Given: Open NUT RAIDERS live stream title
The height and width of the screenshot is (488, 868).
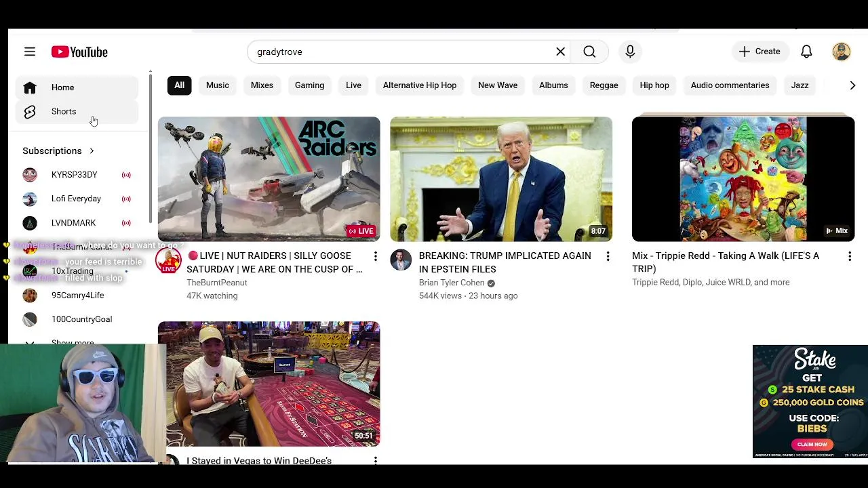Looking at the screenshot, I should (275, 262).
